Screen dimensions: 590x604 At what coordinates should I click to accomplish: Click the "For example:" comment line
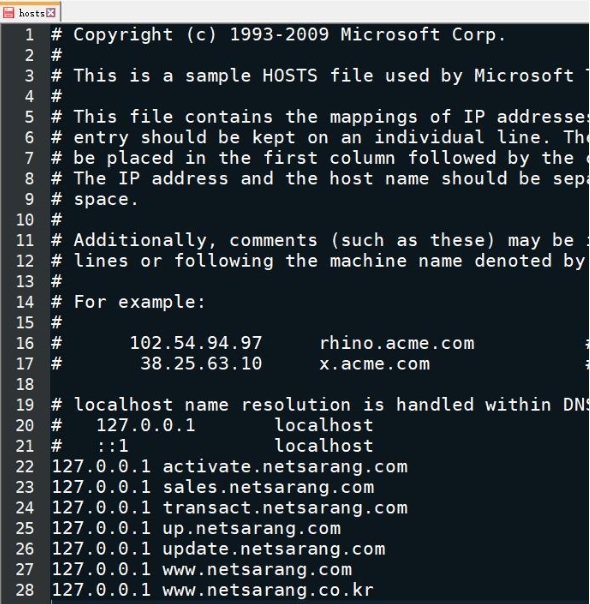point(128,302)
